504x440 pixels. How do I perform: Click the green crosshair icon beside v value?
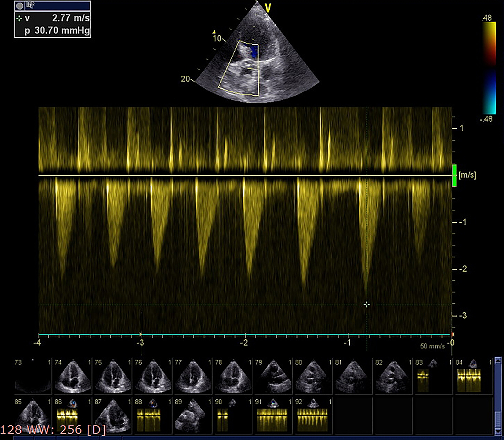point(19,18)
